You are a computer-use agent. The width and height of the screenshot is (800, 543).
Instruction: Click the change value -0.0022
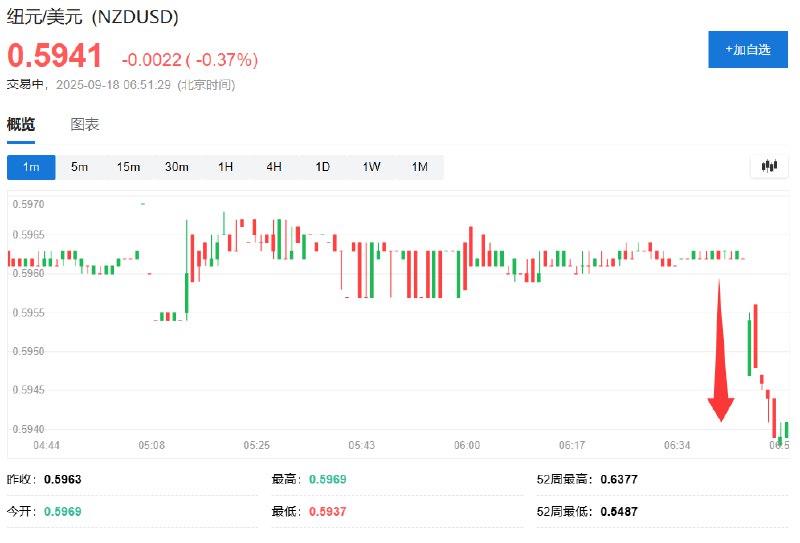coord(152,60)
